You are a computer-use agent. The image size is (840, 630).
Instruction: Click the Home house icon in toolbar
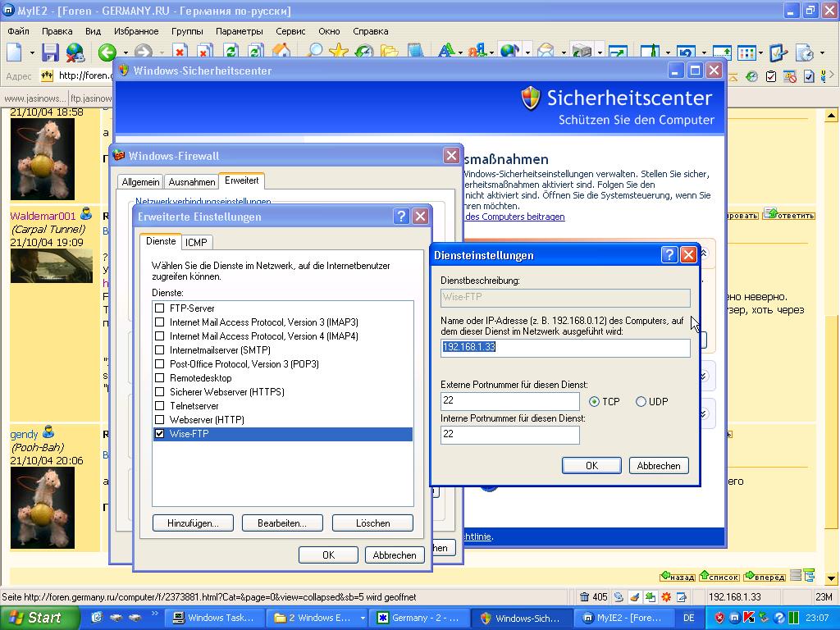point(281,52)
